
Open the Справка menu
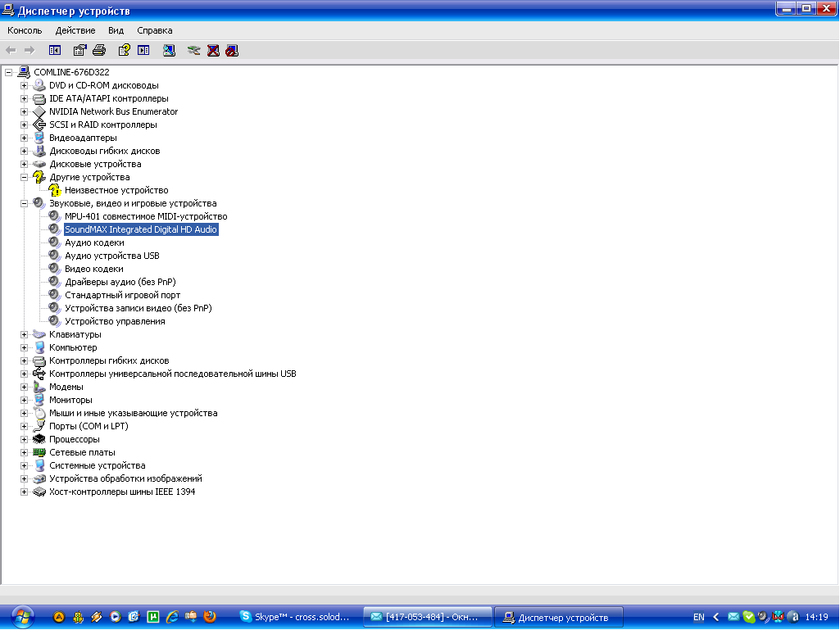point(155,30)
